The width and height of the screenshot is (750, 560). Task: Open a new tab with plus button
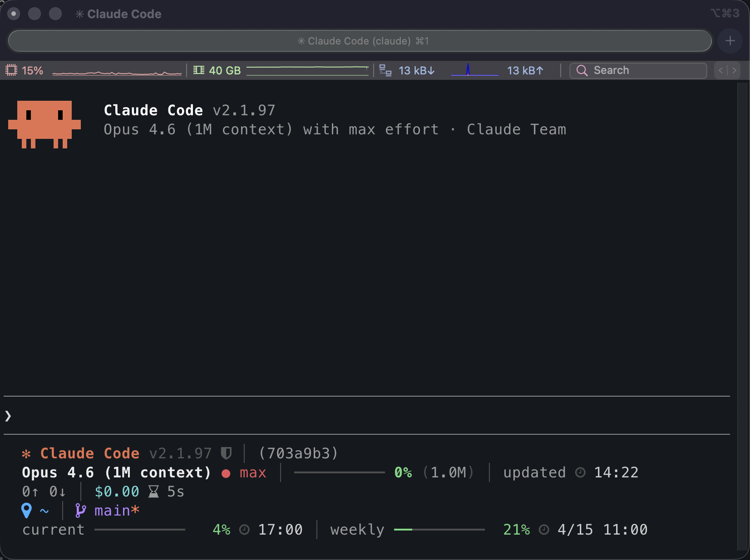point(730,41)
